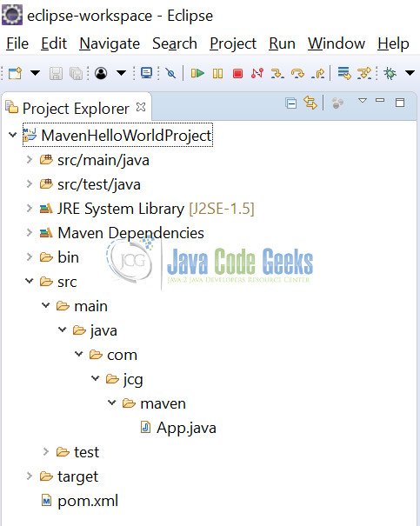420x526 pixels.
Task: Click the green Debug bug icon
Action: [390, 73]
